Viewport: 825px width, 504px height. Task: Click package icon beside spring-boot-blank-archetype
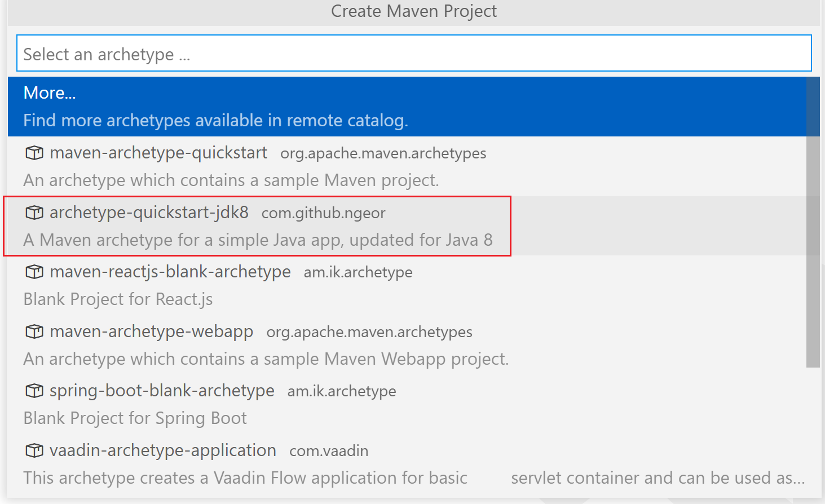(x=34, y=391)
